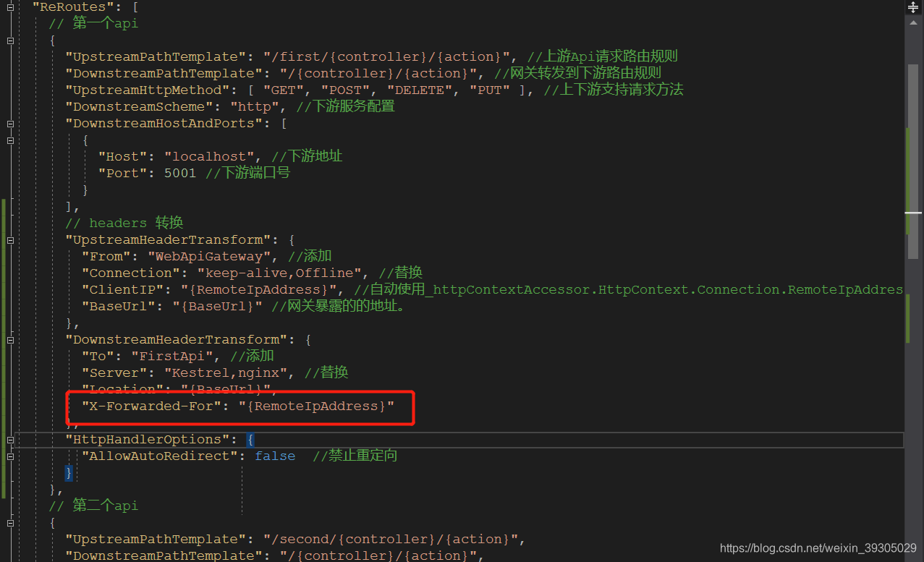Collapse the second api object block
The image size is (924, 562).
coord(10,523)
